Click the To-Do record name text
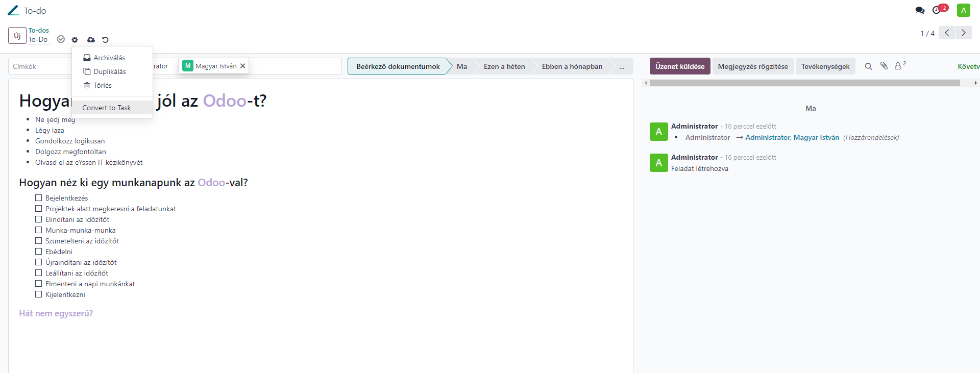The height and width of the screenshot is (373, 980). (38, 39)
